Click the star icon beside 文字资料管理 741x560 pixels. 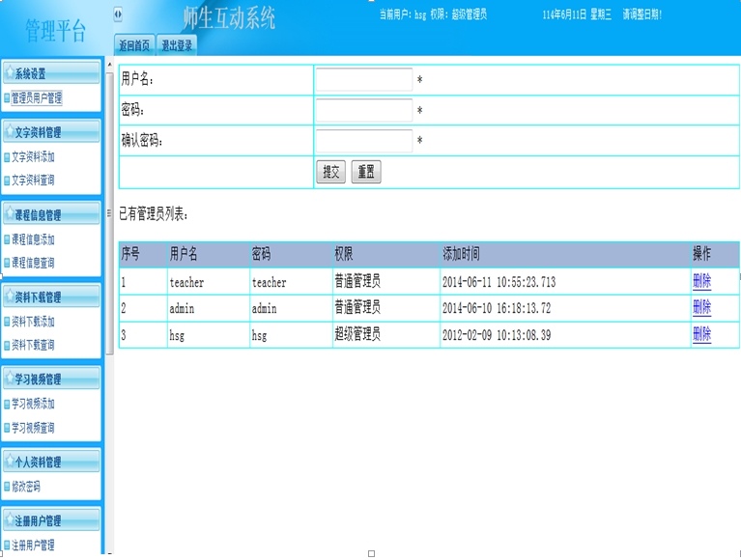(9, 130)
